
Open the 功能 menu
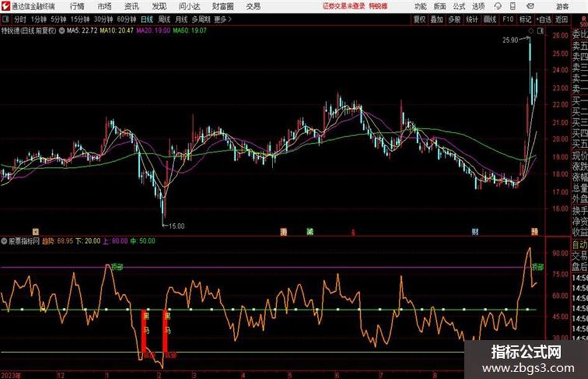click(421, 6)
